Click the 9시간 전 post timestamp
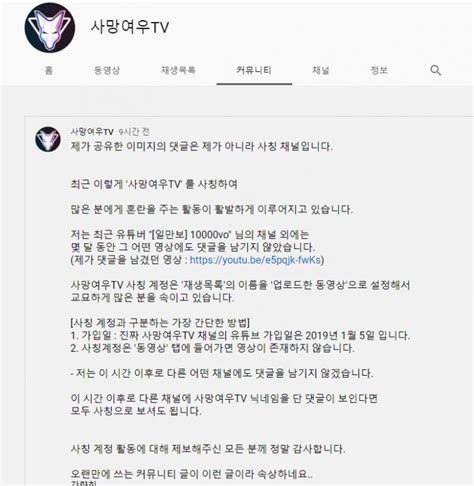This screenshot has height=486, width=474. 134,132
